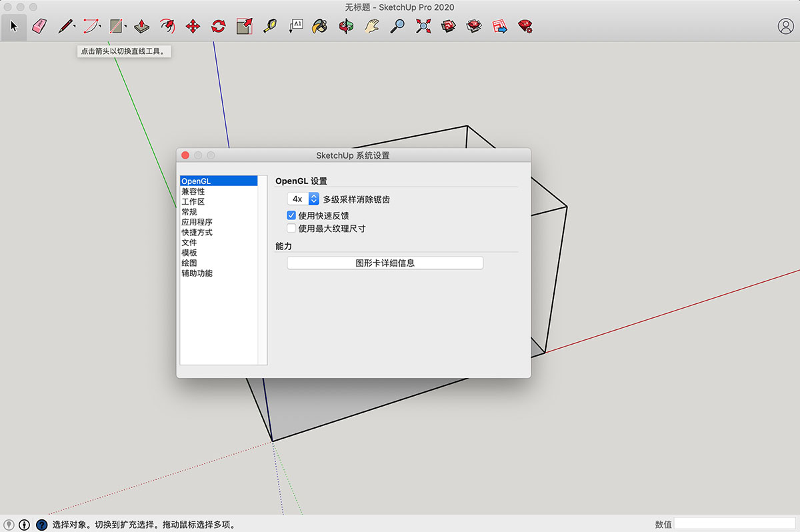The width and height of the screenshot is (800, 532).
Task: Expand the Arc tool dropdown arrow
Action: 99,27
